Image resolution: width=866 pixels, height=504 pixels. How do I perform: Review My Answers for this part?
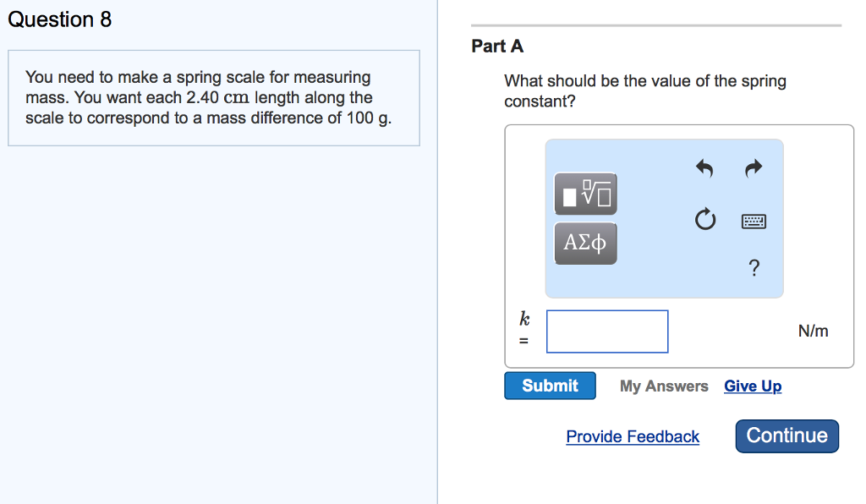(663, 386)
